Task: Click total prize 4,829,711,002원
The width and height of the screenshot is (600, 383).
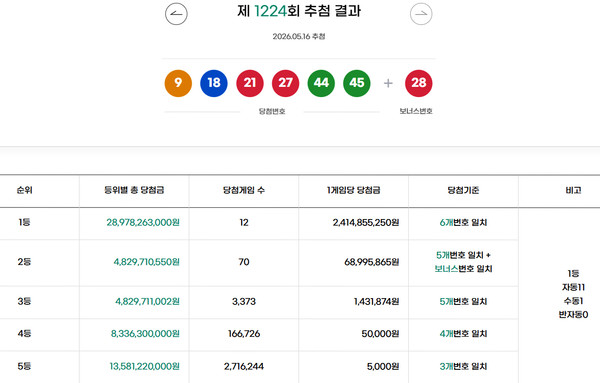Action: (x=147, y=301)
